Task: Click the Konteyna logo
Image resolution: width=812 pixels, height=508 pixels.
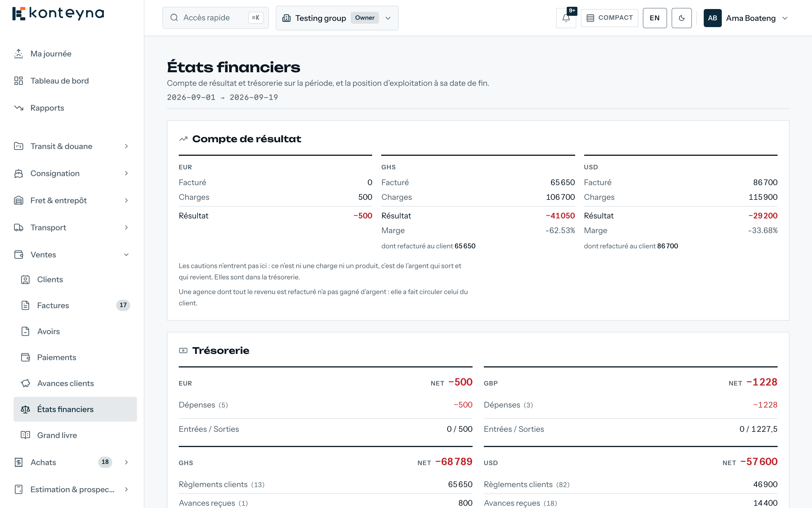Action: coord(58,14)
